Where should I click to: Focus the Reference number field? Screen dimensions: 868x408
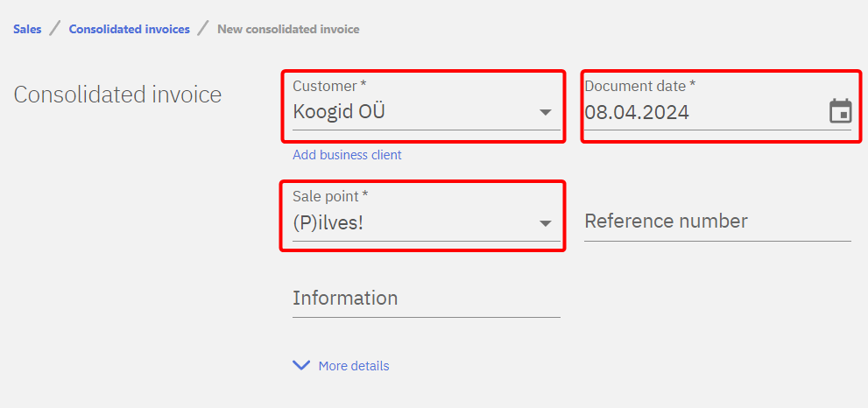coord(716,222)
